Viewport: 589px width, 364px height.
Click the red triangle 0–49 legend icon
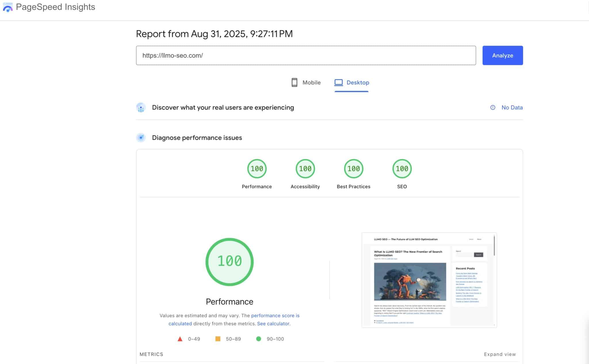180,339
